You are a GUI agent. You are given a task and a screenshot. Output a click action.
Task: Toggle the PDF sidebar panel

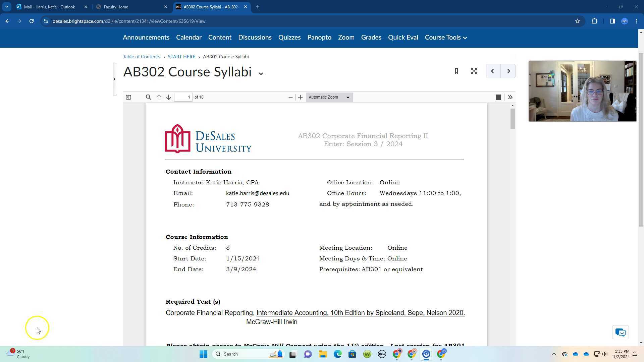(x=128, y=97)
